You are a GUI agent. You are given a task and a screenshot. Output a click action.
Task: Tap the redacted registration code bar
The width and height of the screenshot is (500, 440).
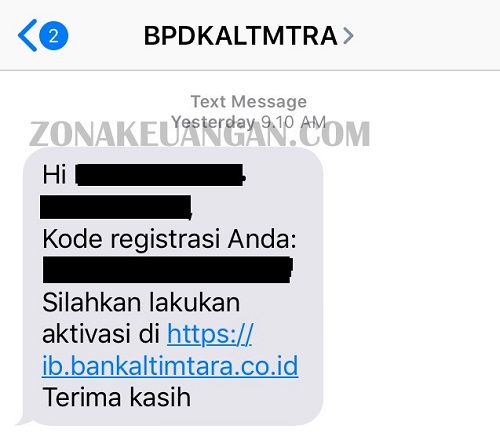point(168,270)
